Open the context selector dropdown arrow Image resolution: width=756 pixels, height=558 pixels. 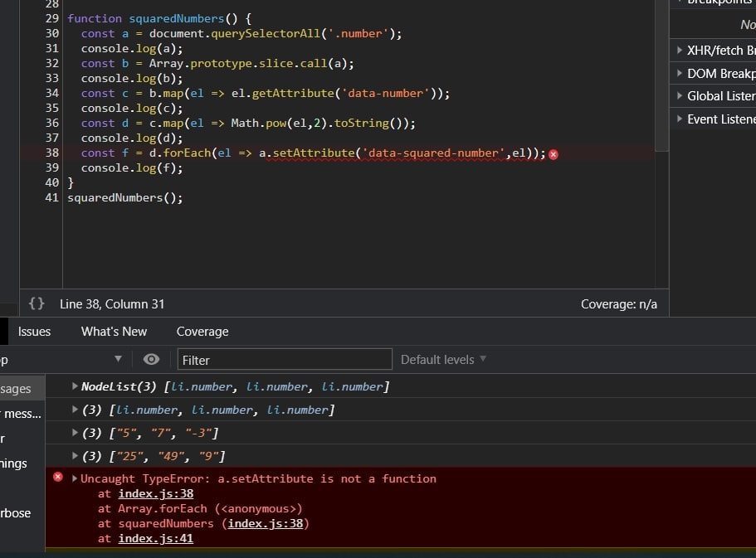(118, 359)
